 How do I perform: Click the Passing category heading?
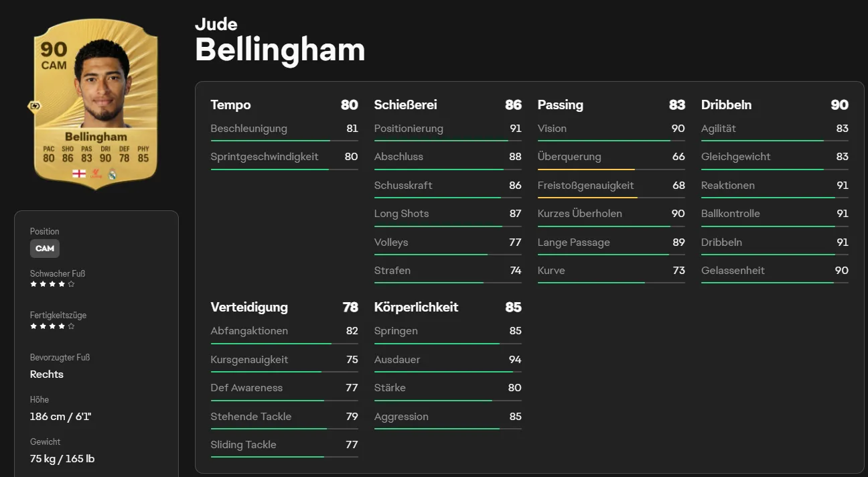(560, 105)
